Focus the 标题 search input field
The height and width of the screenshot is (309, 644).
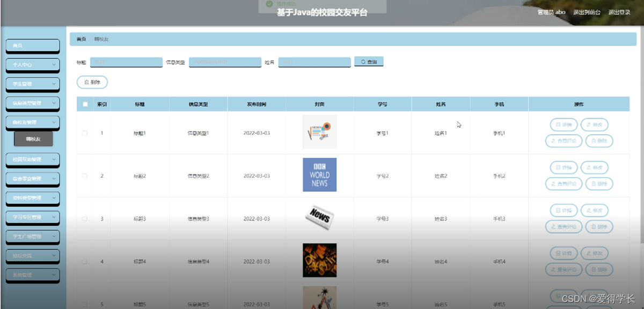click(x=126, y=62)
